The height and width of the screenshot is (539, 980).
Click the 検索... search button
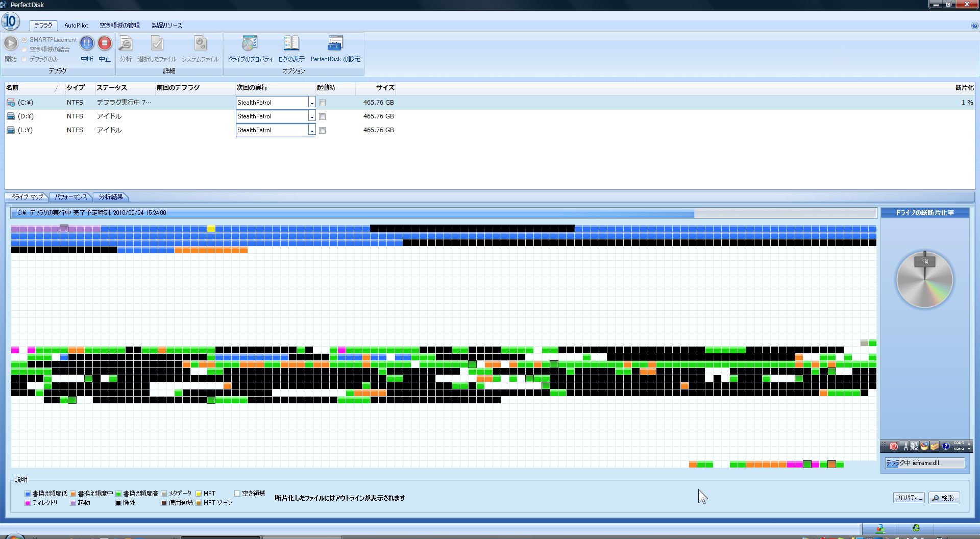point(944,498)
